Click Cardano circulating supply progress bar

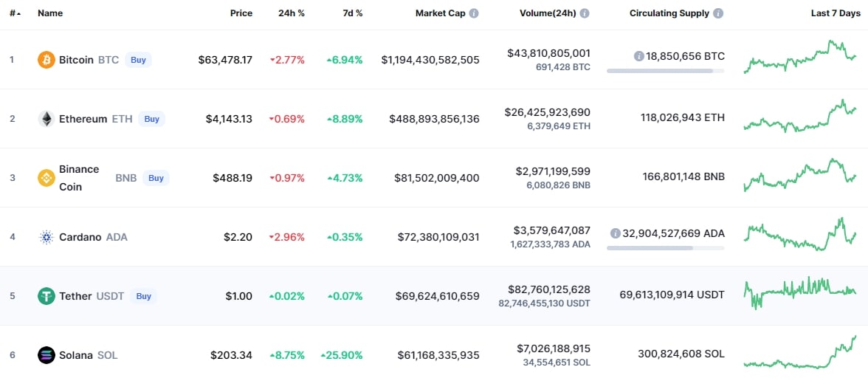pyautogui.click(x=666, y=248)
